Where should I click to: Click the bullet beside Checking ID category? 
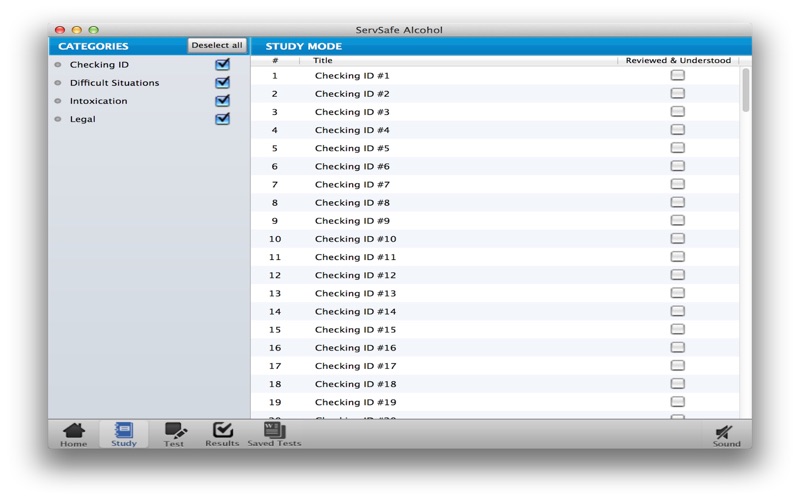(x=58, y=65)
